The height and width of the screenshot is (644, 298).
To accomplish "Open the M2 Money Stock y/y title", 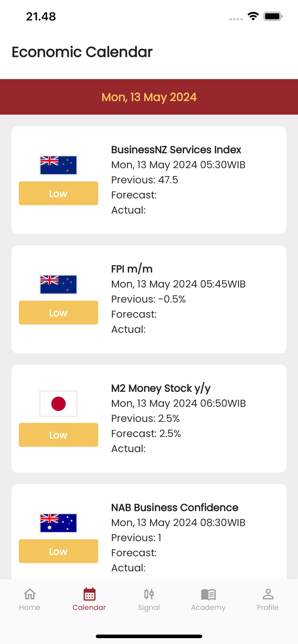I will coord(161,388).
